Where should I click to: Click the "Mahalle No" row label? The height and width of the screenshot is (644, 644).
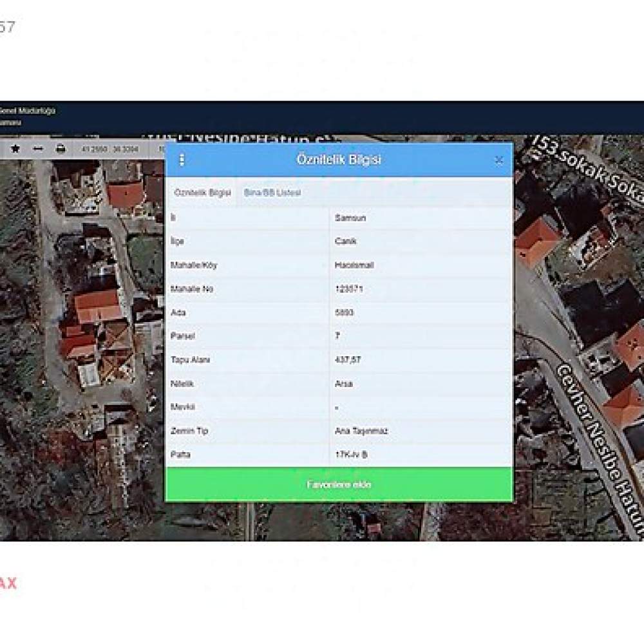(192, 289)
